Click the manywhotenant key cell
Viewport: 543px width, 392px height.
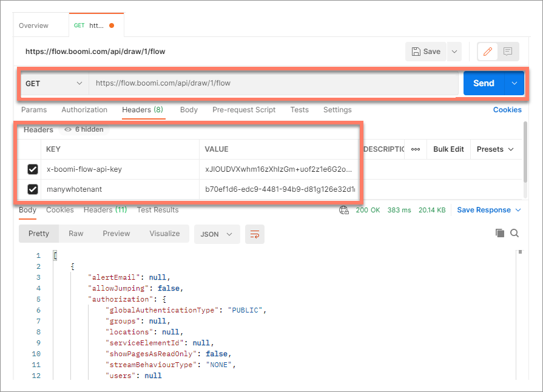click(x=120, y=189)
